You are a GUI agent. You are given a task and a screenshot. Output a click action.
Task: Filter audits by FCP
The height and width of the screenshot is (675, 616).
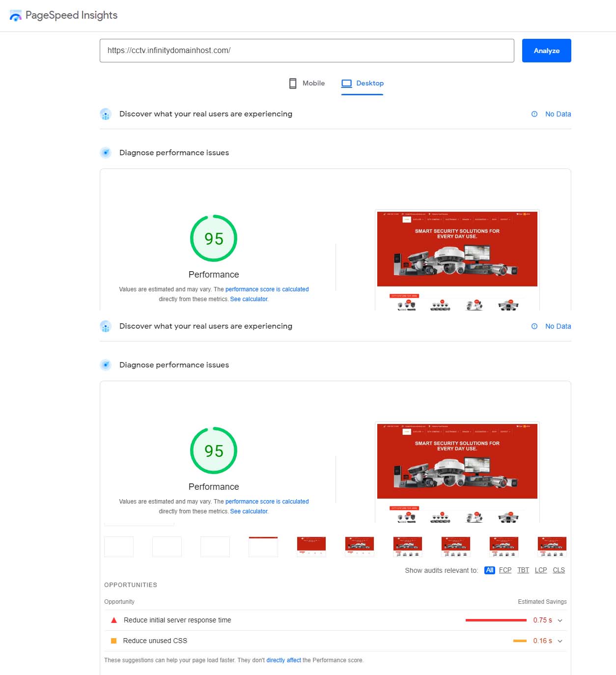point(505,570)
